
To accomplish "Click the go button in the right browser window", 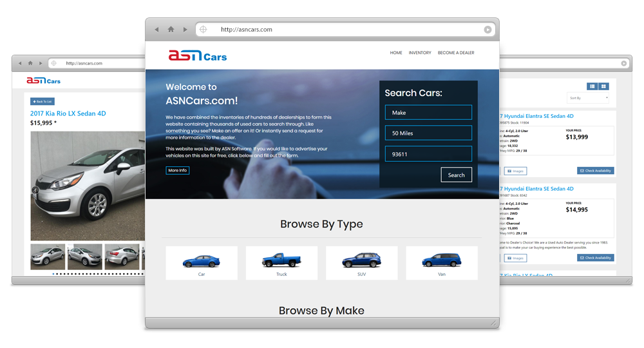I will click(624, 63).
